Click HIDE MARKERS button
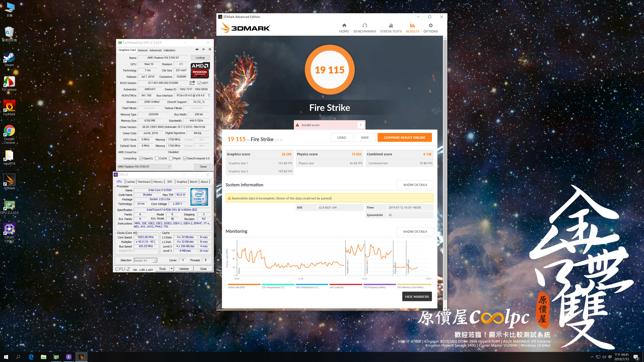Image resolution: width=644 pixels, height=362 pixels. [x=417, y=296]
